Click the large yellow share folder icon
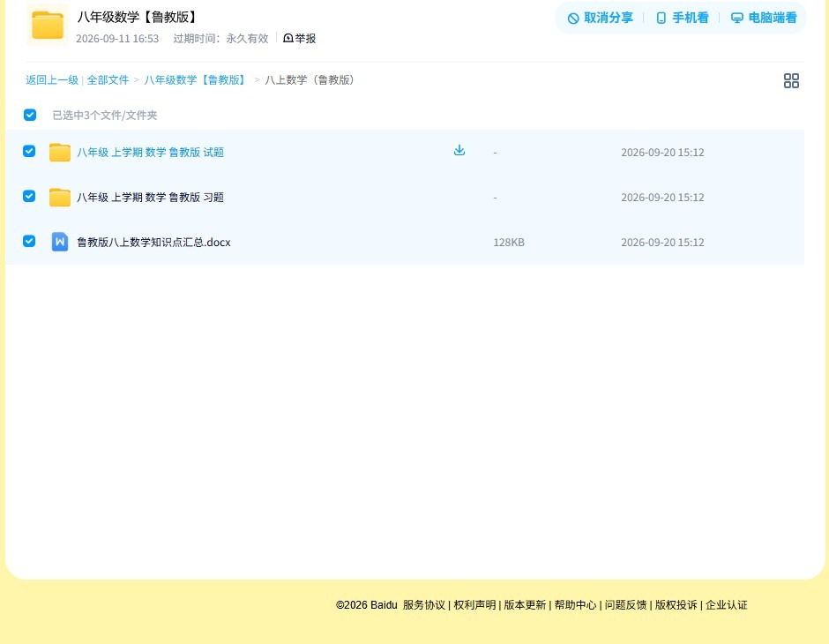The height and width of the screenshot is (644, 829). 48,25
